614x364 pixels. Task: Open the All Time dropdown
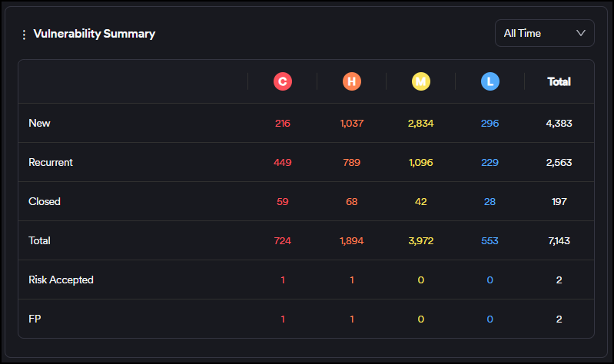tap(544, 33)
